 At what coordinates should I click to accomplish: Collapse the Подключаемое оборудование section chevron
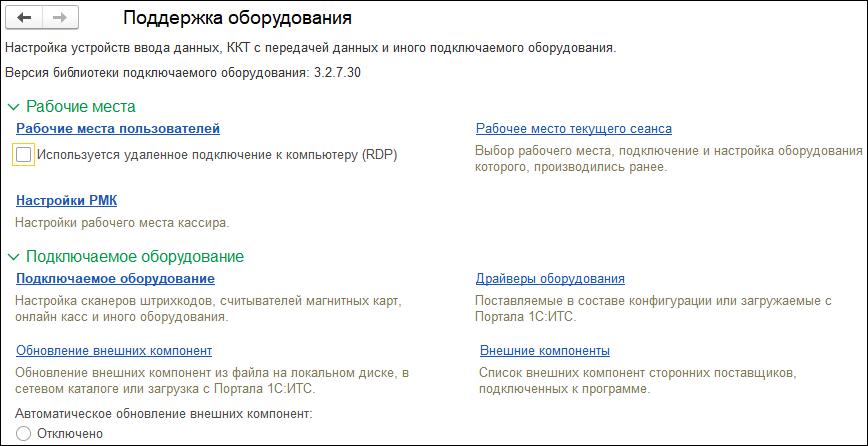pyautogui.click(x=13, y=257)
